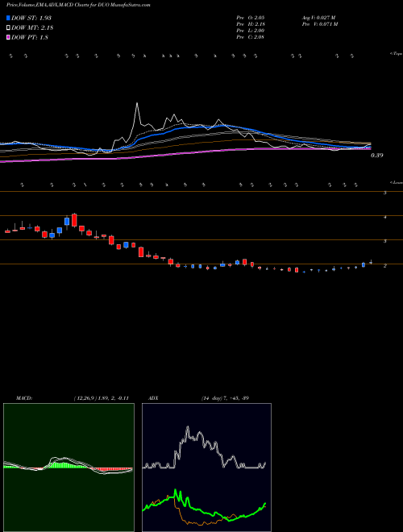Click the magenta DOW PT legend swatch

(x=8, y=37)
